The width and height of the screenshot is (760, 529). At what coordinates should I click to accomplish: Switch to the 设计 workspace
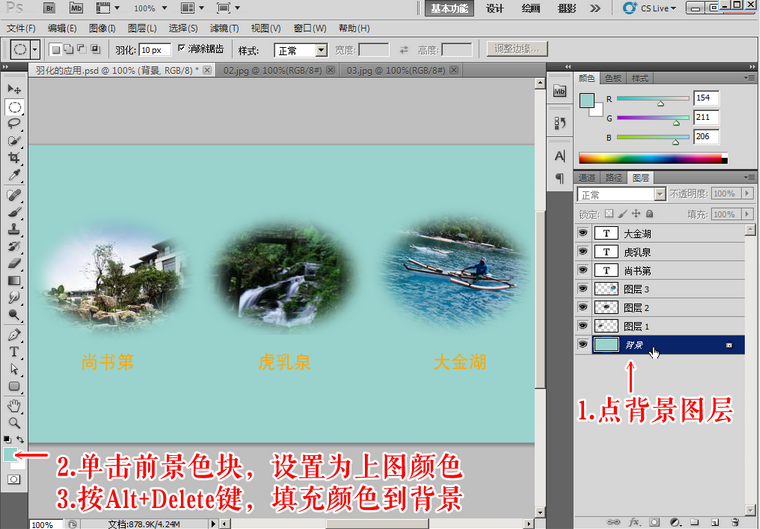tap(495, 8)
